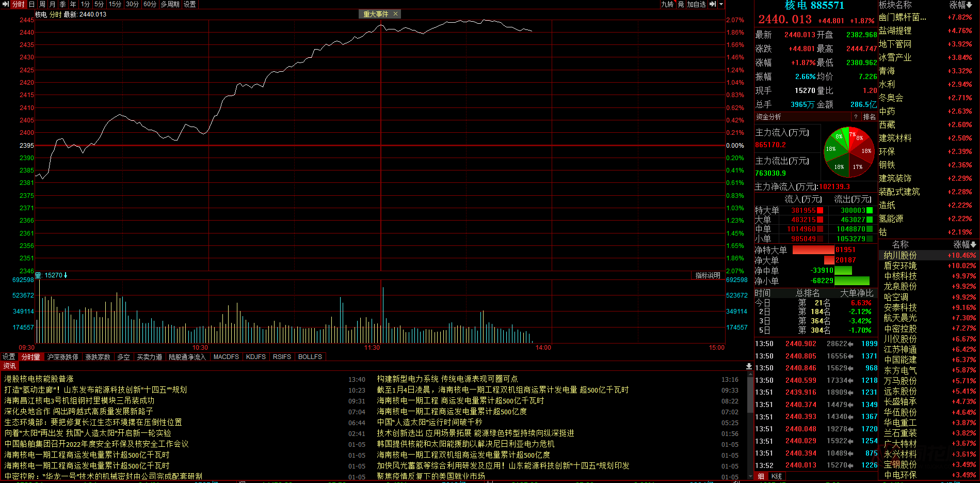
Task: Select the MACDFS indicator tab
Action: click(226, 357)
